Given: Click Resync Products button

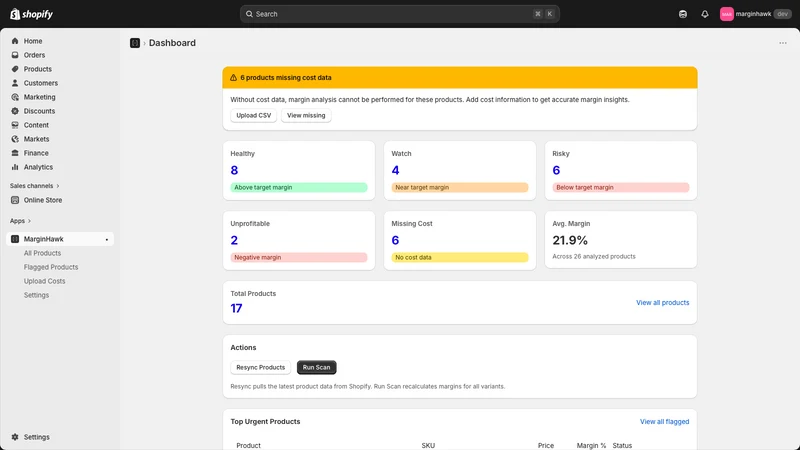Looking at the screenshot, I should coord(261,367).
